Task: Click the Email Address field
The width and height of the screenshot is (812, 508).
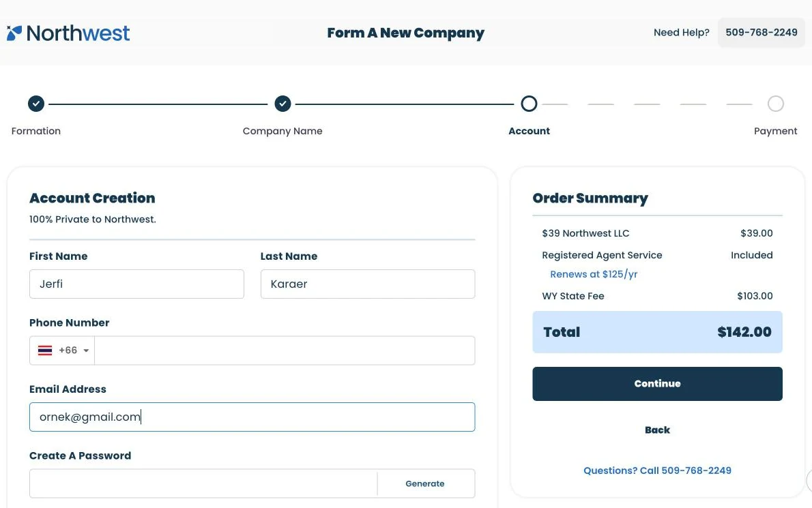Action: pyautogui.click(x=252, y=417)
